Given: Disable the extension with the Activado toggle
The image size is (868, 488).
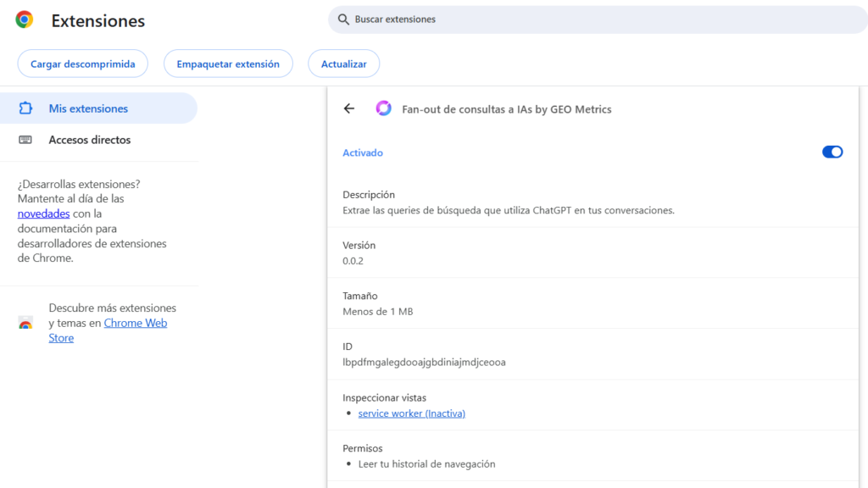Looking at the screenshot, I should [832, 152].
